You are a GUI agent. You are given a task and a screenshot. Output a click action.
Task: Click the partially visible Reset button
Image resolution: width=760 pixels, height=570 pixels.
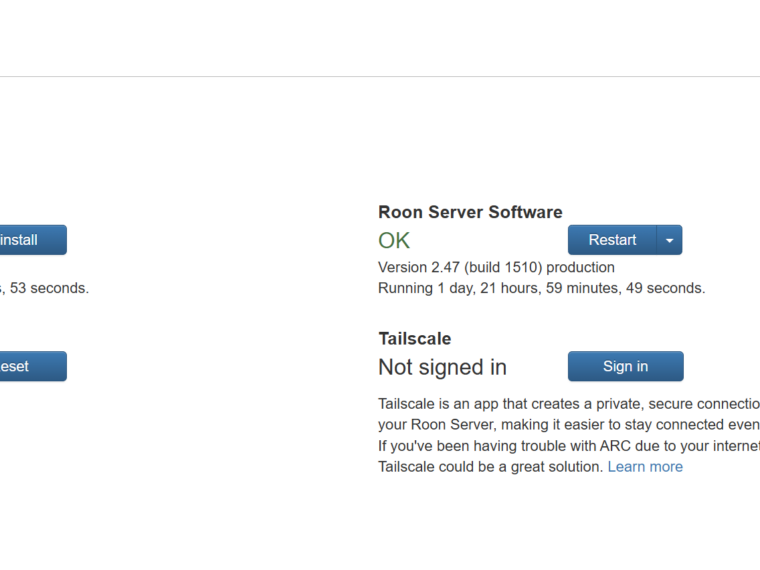click(33, 366)
